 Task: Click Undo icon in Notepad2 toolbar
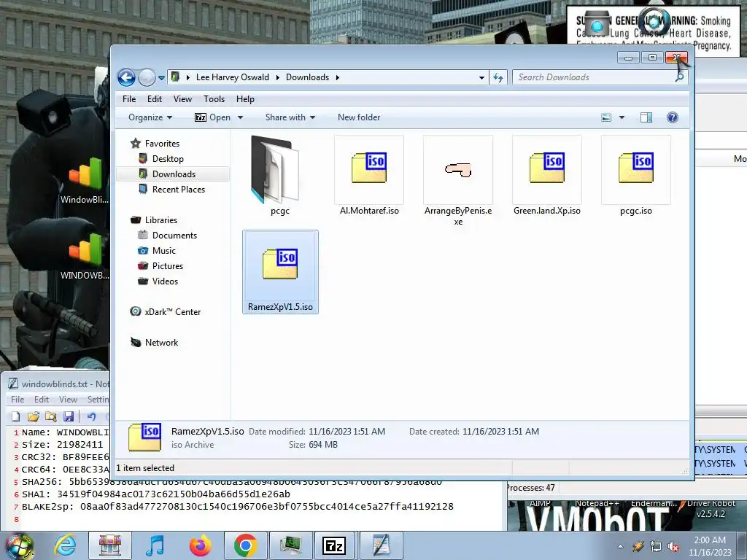point(91,416)
